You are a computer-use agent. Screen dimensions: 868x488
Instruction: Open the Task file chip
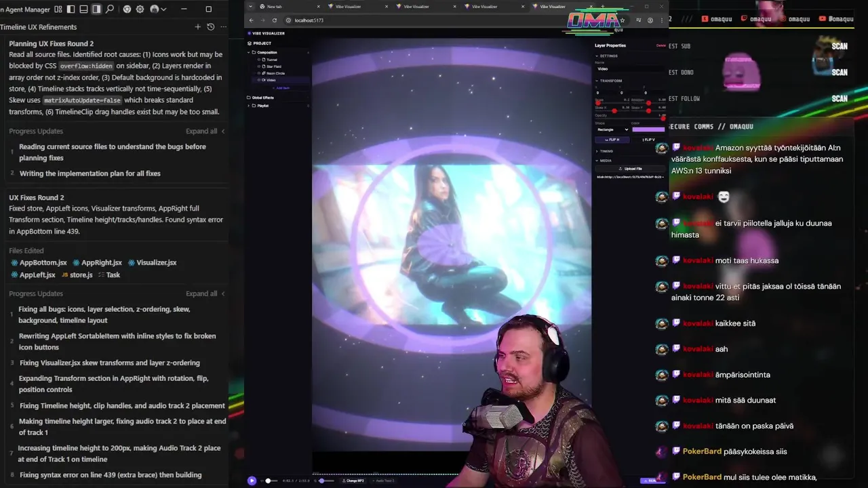[109, 275]
